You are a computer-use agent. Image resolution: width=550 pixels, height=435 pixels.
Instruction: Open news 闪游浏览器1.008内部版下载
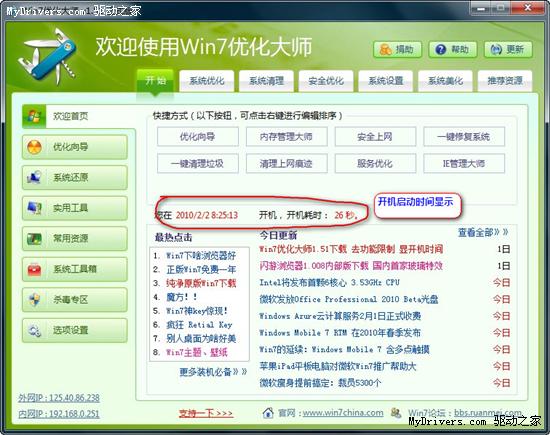point(351,266)
